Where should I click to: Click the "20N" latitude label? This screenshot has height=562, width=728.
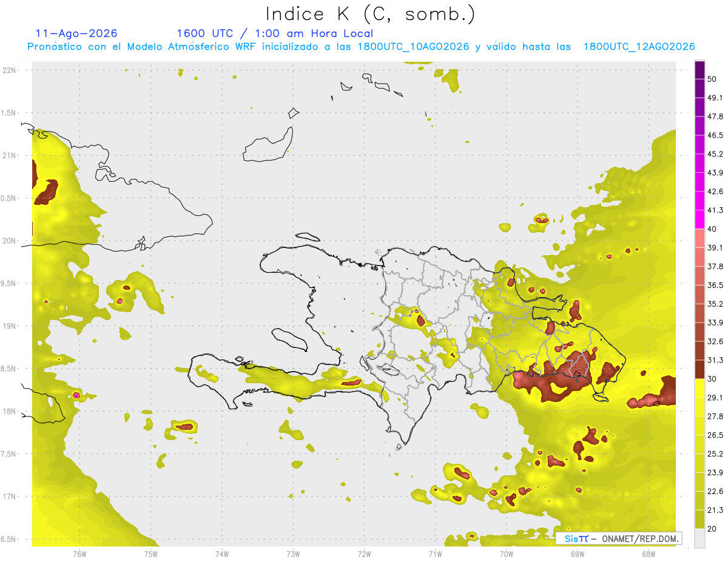coord(9,241)
